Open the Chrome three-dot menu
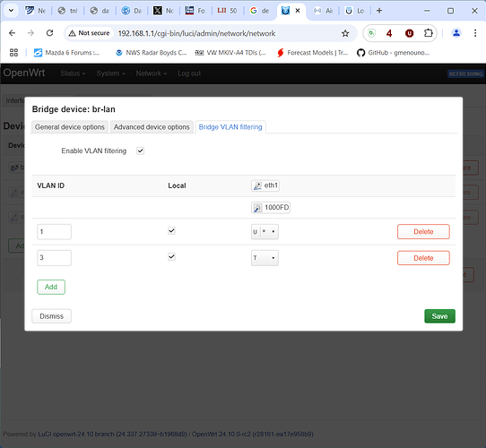 475,33
